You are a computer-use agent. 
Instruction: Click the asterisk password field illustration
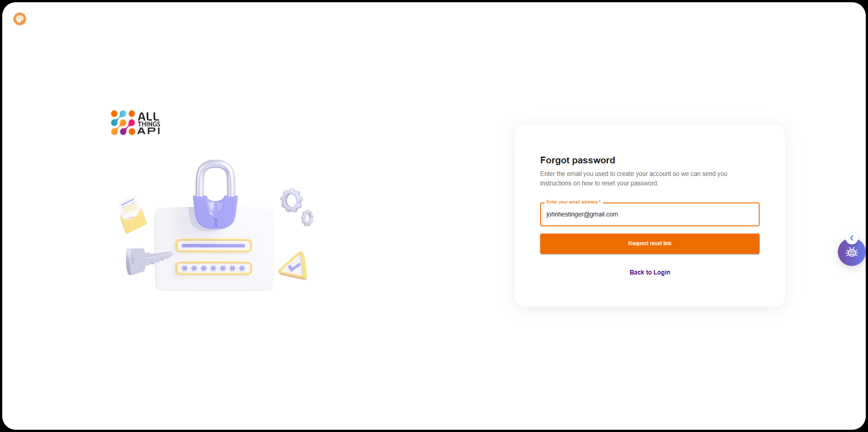[214, 269]
